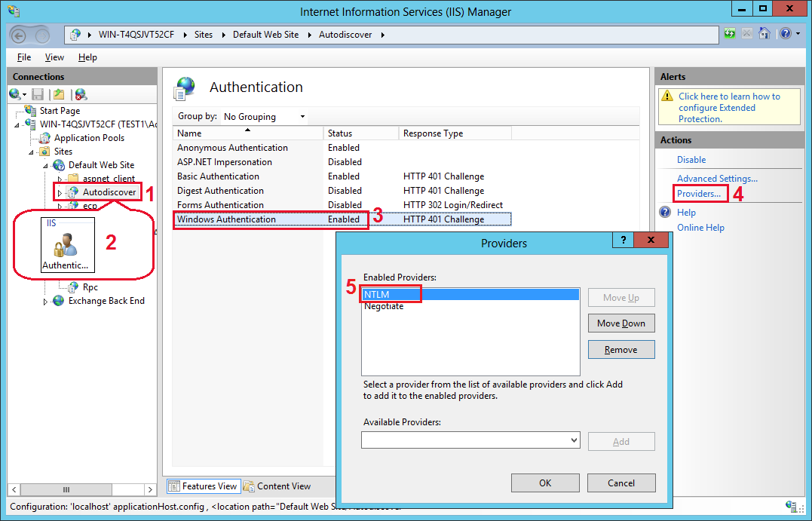The height and width of the screenshot is (521, 812).
Task: Select Basic Authentication row
Action: coord(342,176)
